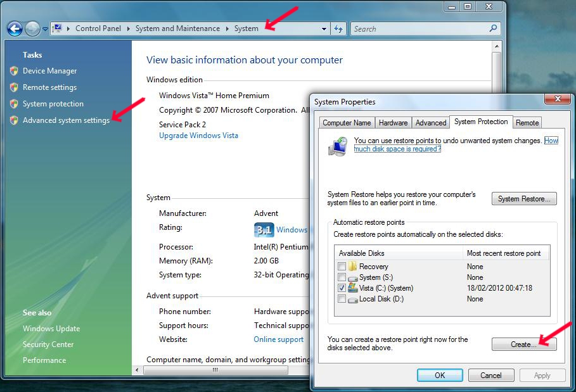
Task: Select Control Panel in the breadcrumb
Action: [x=98, y=28]
